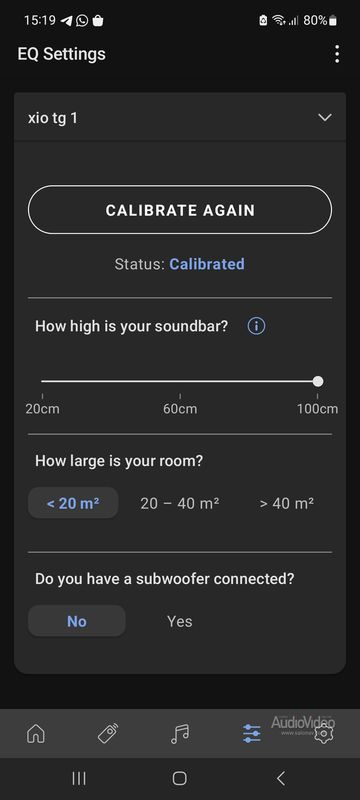Select the > 40 m² room size
Viewport: 360px width, 800px height.
(x=286, y=503)
